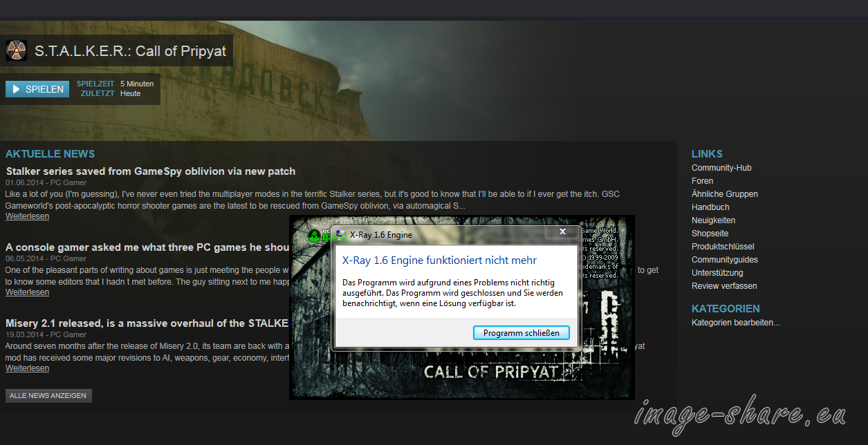Open the Ähnliche Gruppen link
Viewport: 868px width, 445px height.
[725, 194]
